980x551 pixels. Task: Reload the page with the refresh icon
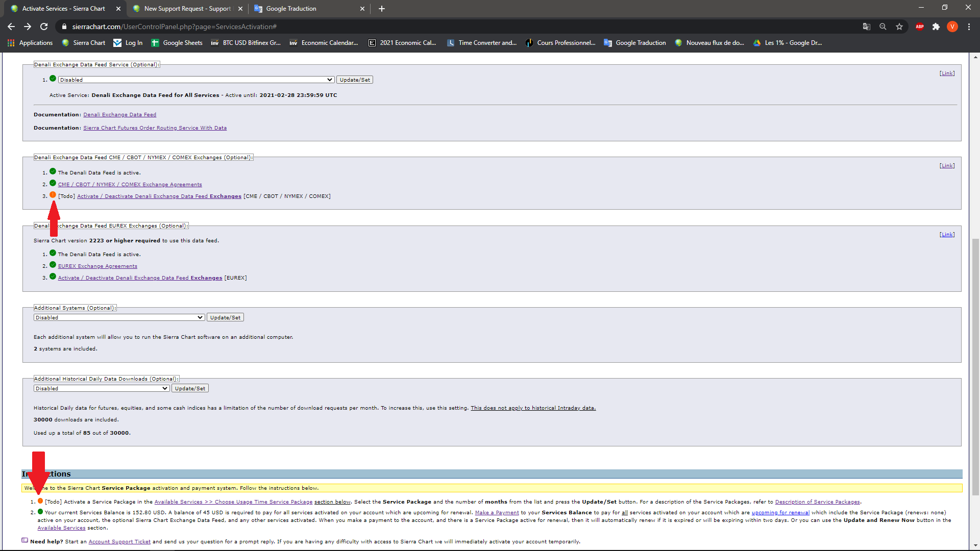pyautogui.click(x=44, y=27)
